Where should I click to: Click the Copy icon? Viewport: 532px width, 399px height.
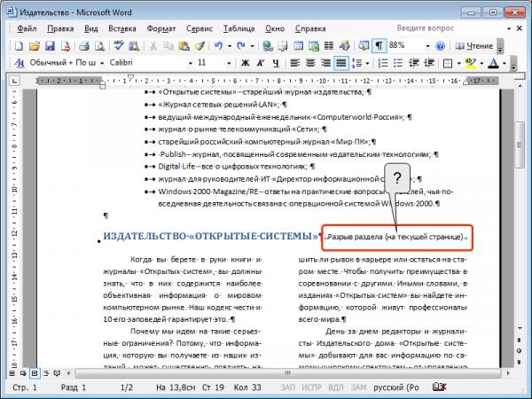tap(168, 45)
